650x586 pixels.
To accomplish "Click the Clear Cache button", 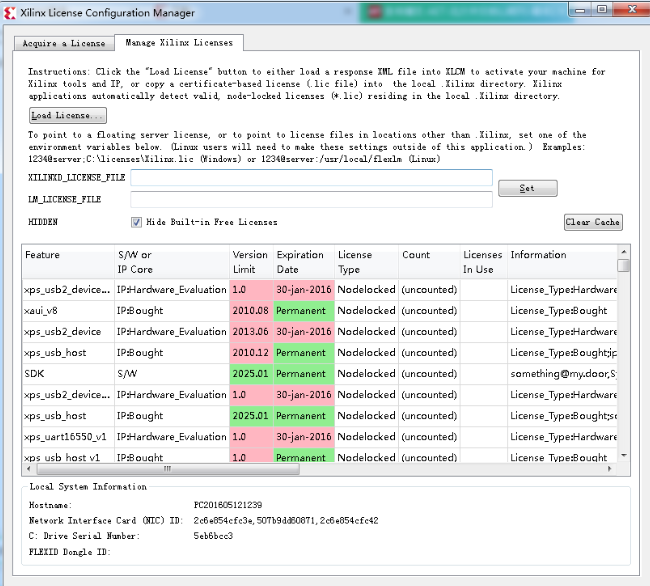I will (593, 222).
